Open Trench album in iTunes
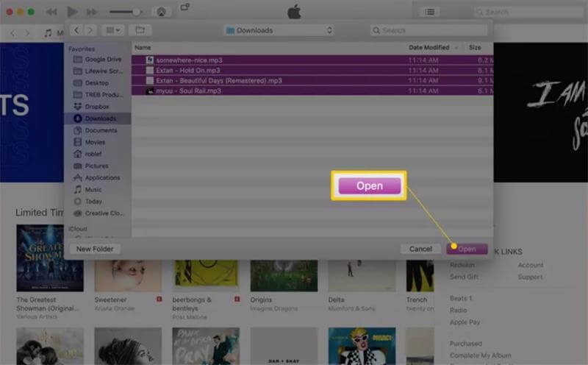Screen dimensions: 588x365 click(420, 276)
